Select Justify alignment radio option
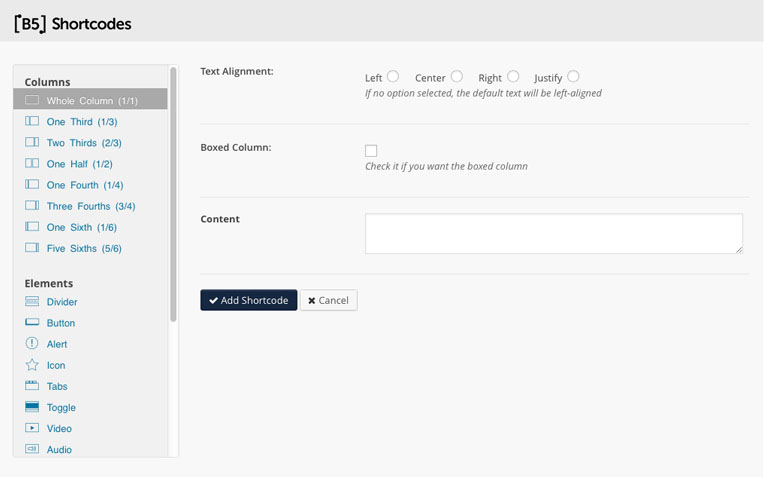The width and height of the screenshot is (764, 477). pyautogui.click(x=573, y=76)
